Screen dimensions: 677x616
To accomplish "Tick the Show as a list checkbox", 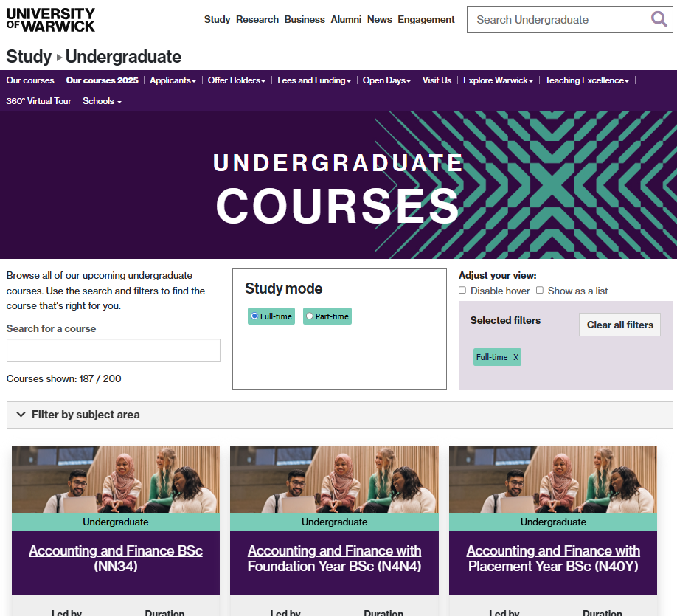I will (540, 290).
